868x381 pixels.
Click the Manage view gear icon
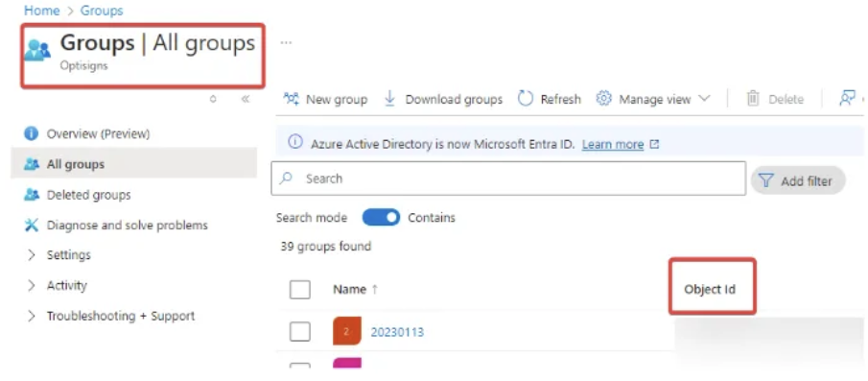point(603,99)
